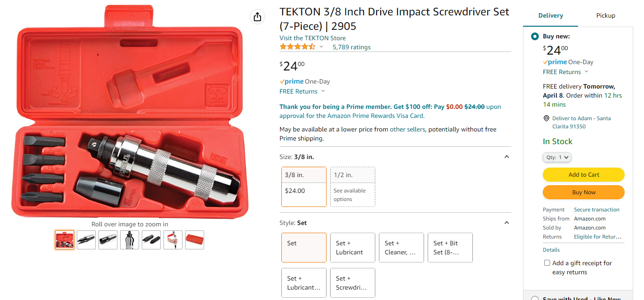Click the share icon on product image

click(x=257, y=17)
